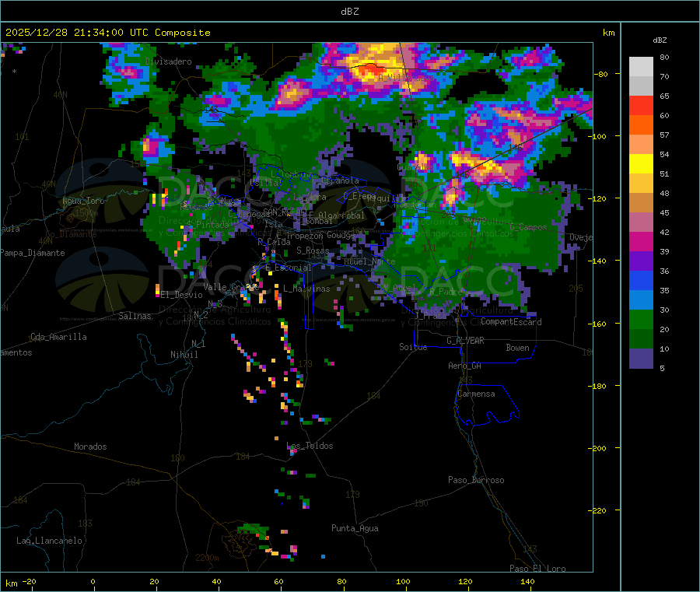Click the bottom axis tick label 100

coord(403,581)
